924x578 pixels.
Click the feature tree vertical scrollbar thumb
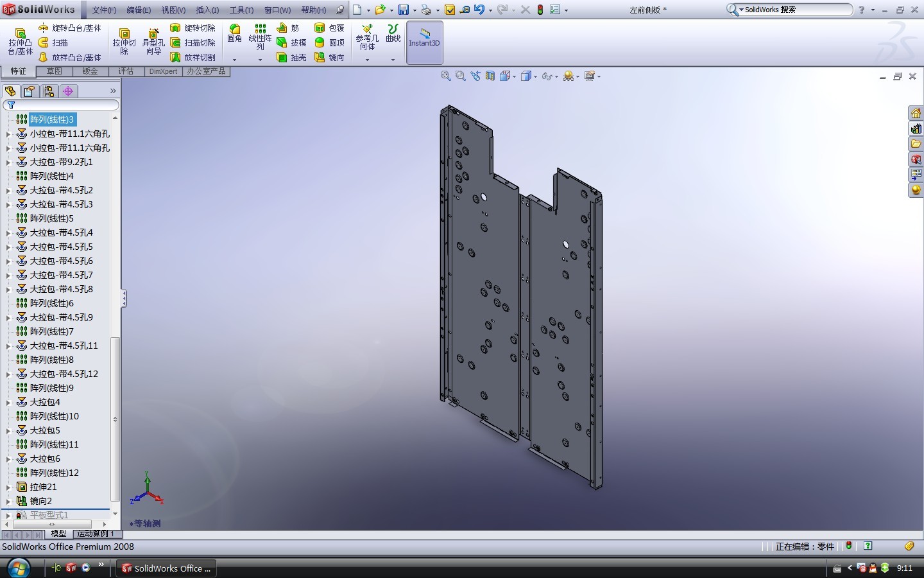pyautogui.click(x=115, y=419)
